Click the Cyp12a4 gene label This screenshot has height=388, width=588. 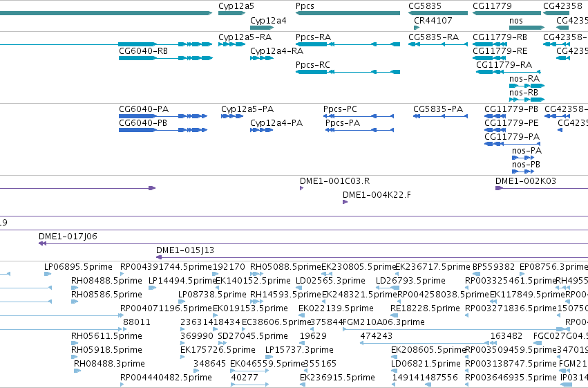268,21
